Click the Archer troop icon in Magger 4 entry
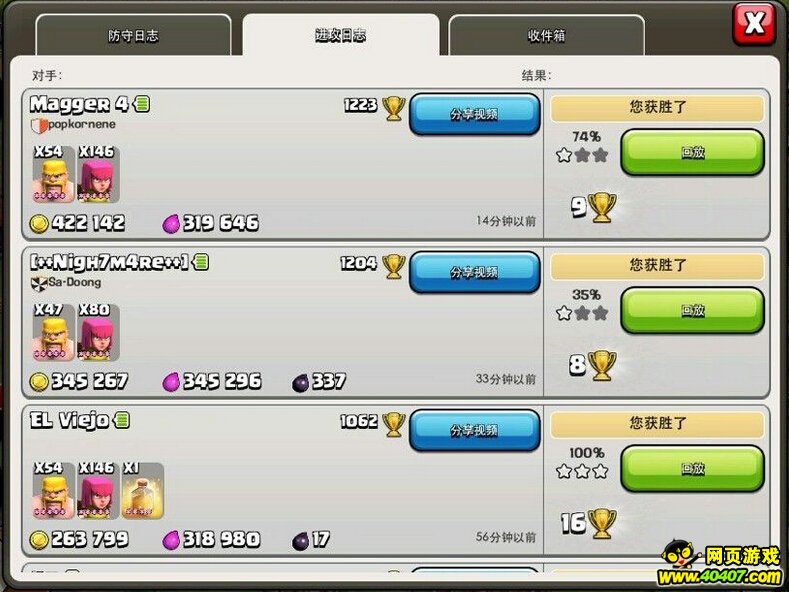Screen dimensions: 789x592 tap(98, 175)
